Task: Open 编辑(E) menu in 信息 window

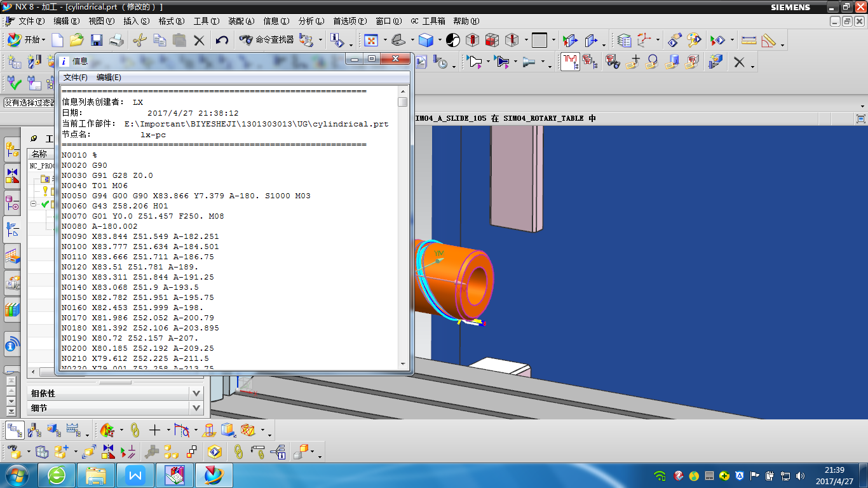Action: [109, 78]
